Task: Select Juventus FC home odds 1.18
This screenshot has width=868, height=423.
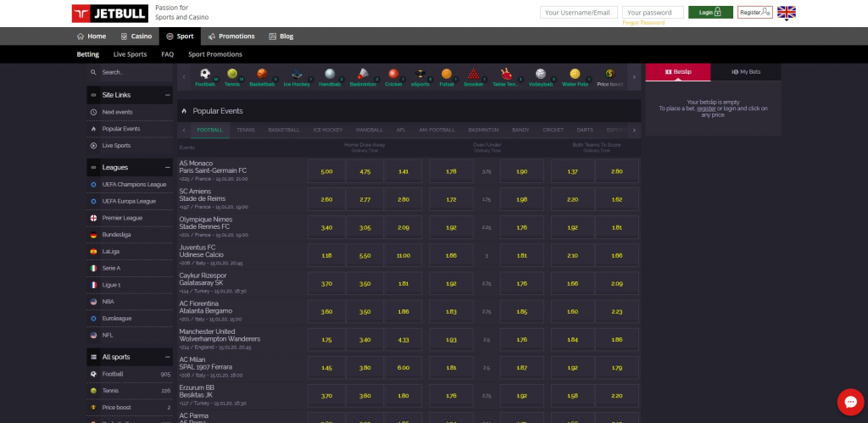Action: point(326,256)
